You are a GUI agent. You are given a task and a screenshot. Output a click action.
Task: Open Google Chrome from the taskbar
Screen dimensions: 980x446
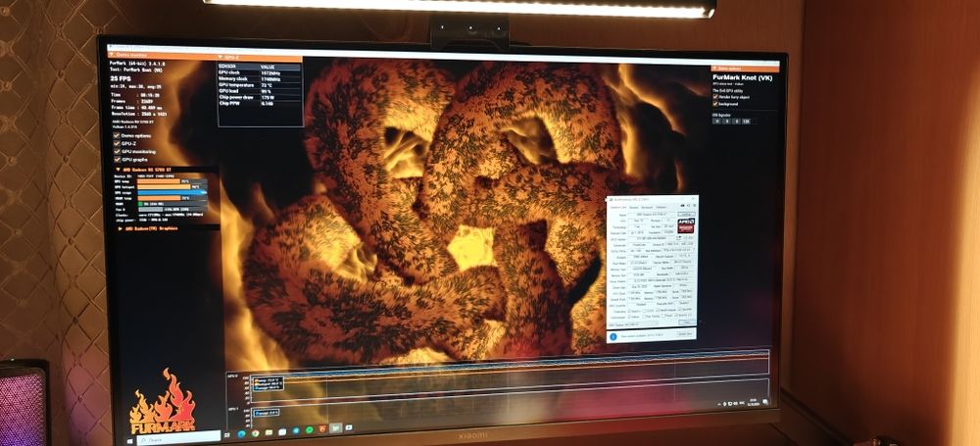(x=255, y=433)
